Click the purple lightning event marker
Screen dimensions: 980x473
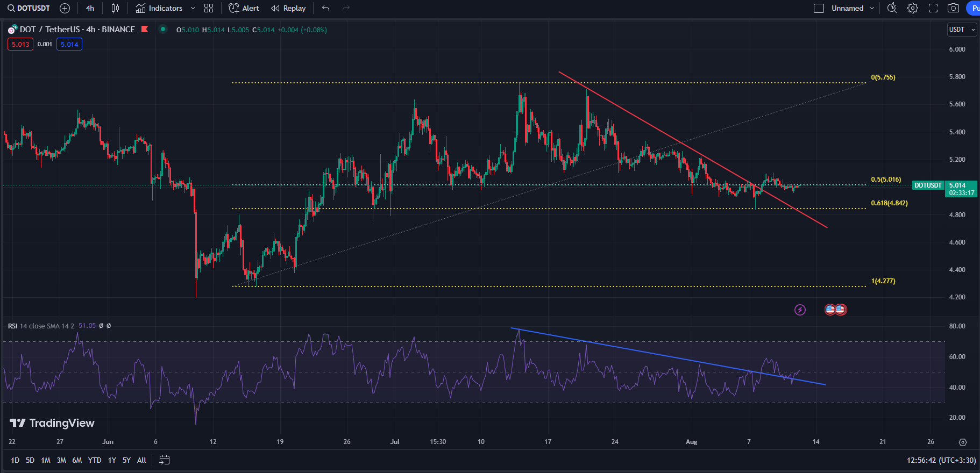point(800,310)
